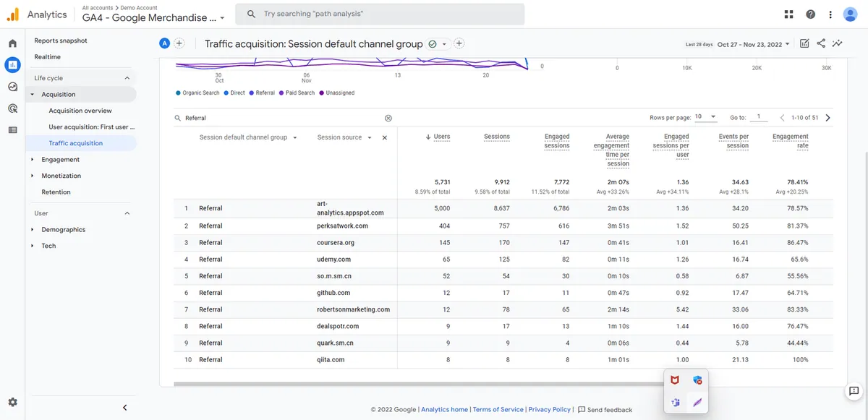Open the Realtime report

pos(48,57)
